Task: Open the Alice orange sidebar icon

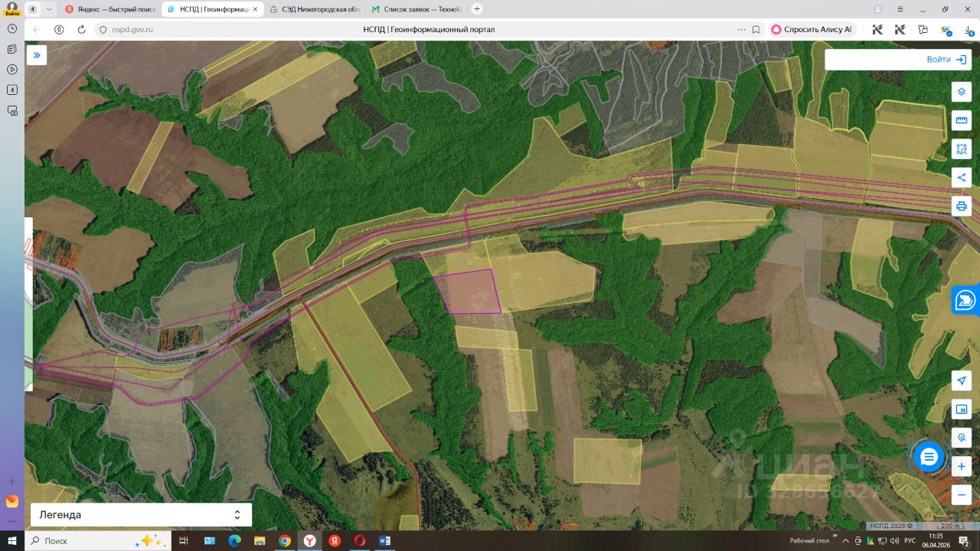Action: [12, 502]
